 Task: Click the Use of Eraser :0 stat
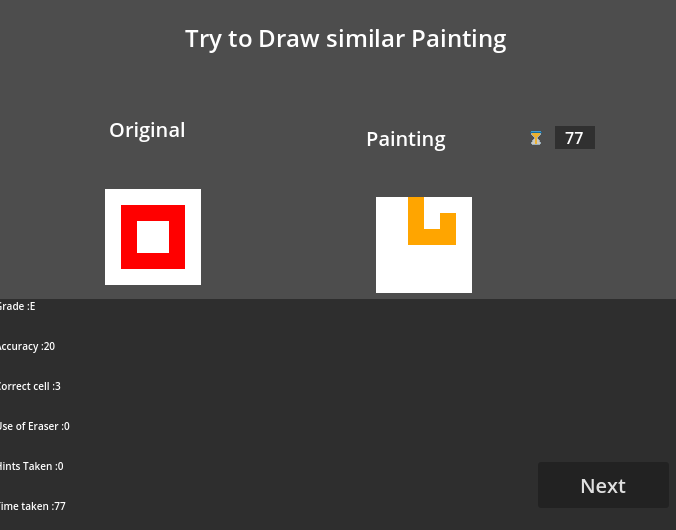tap(34, 426)
